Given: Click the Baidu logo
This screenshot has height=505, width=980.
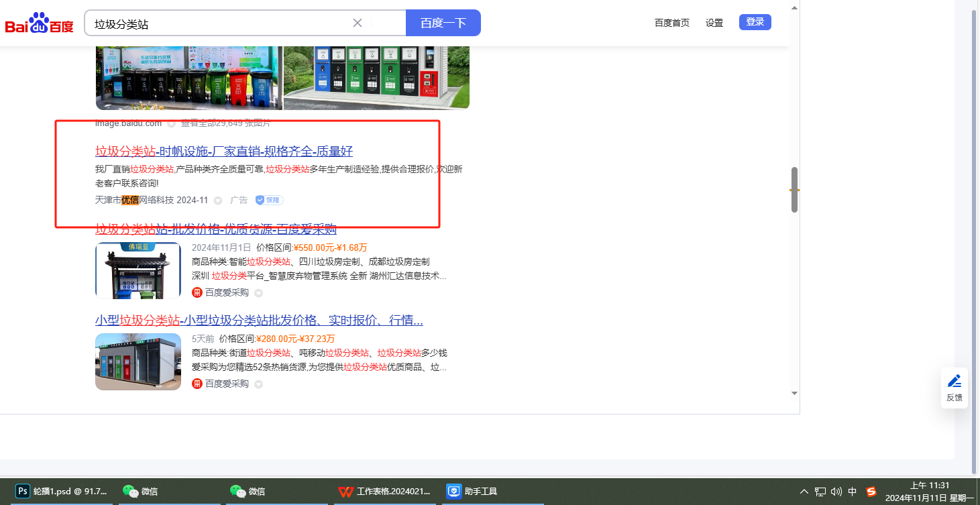Looking at the screenshot, I should (39, 23).
